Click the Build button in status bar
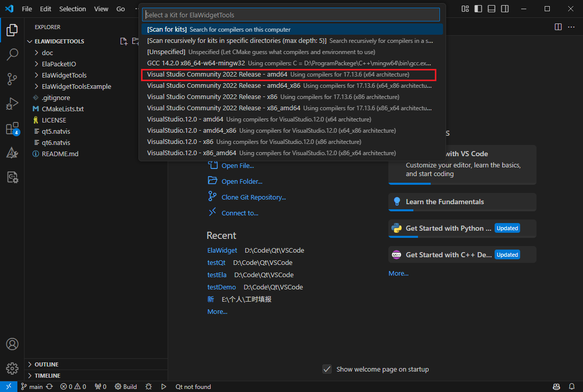Screen dimensions: 583x392 [126, 386]
